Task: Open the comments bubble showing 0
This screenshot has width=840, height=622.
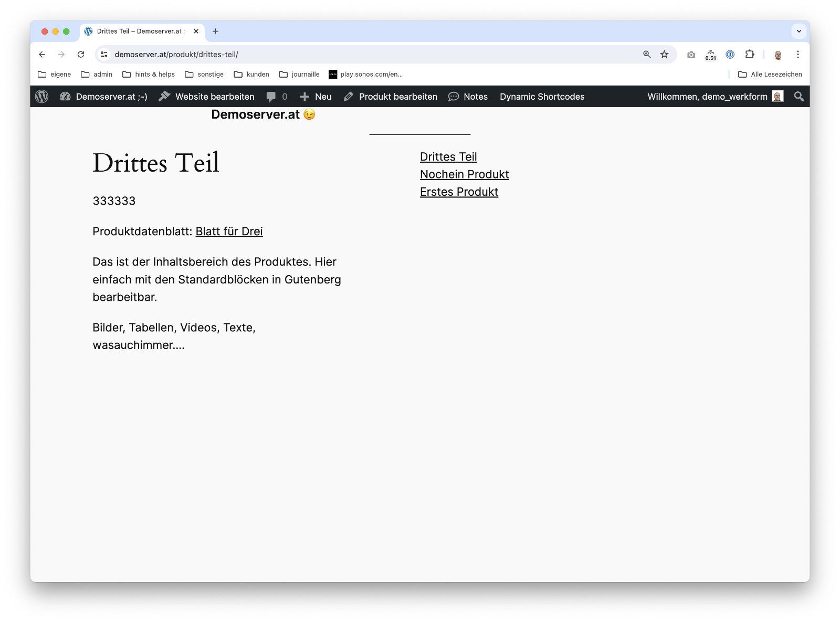Action: (x=277, y=97)
